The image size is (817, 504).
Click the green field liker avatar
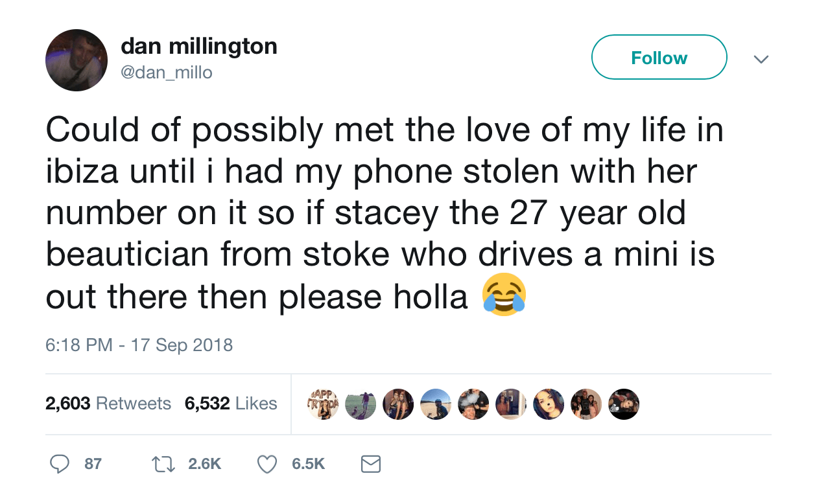361,404
